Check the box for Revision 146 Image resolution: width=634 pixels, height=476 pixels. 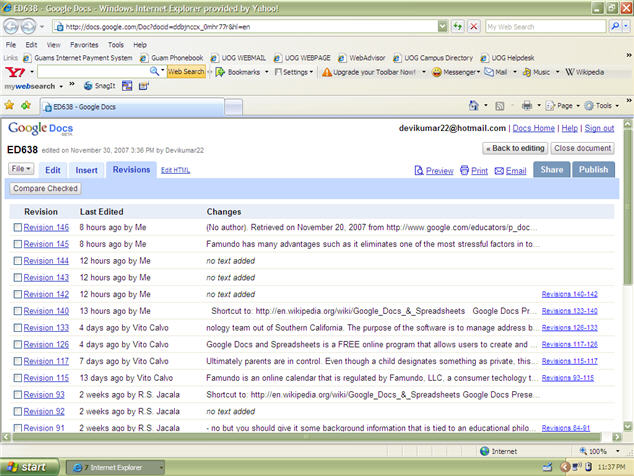(x=17, y=228)
